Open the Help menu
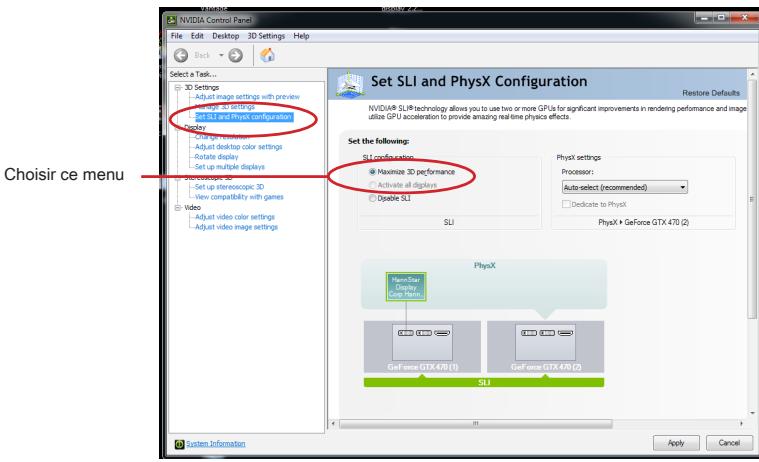759x462 pixels. [x=301, y=36]
